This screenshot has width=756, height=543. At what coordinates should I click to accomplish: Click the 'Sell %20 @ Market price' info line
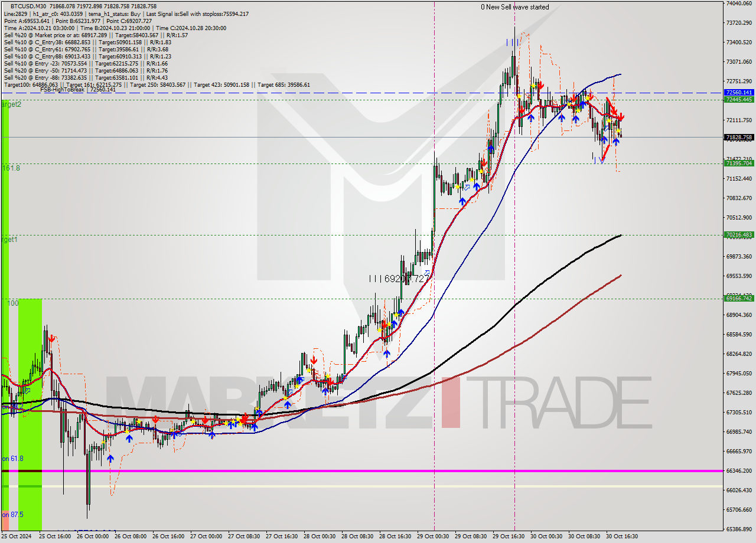pyautogui.click(x=96, y=35)
